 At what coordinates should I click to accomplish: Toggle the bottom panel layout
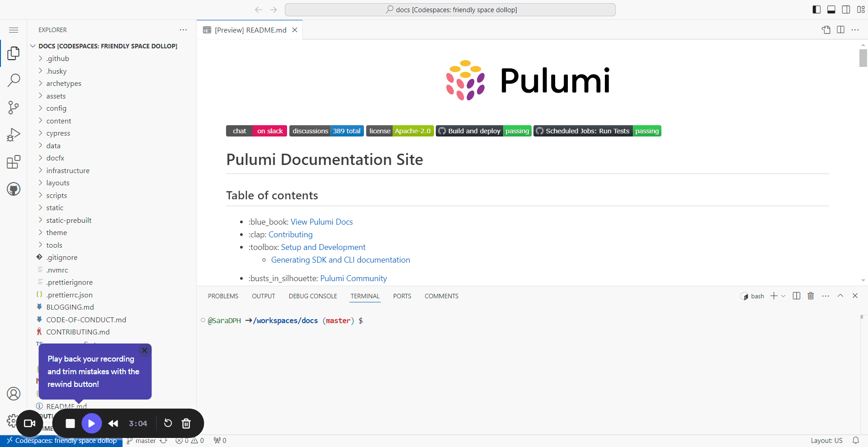(x=831, y=9)
